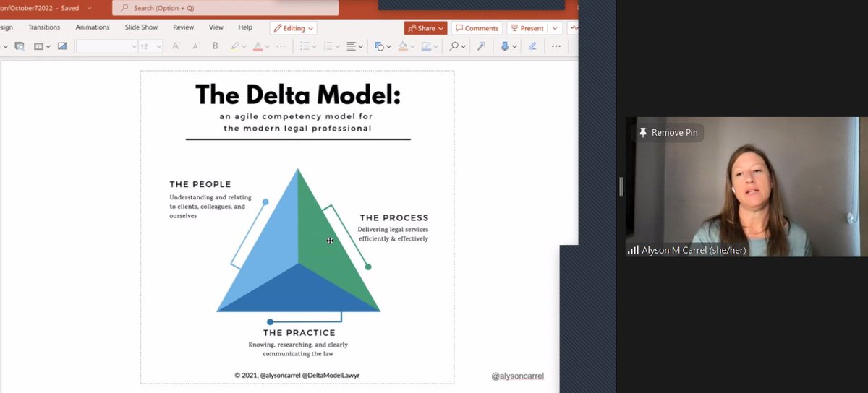
Task: Click the catch-up activity icon after Present
Action: coord(574,28)
